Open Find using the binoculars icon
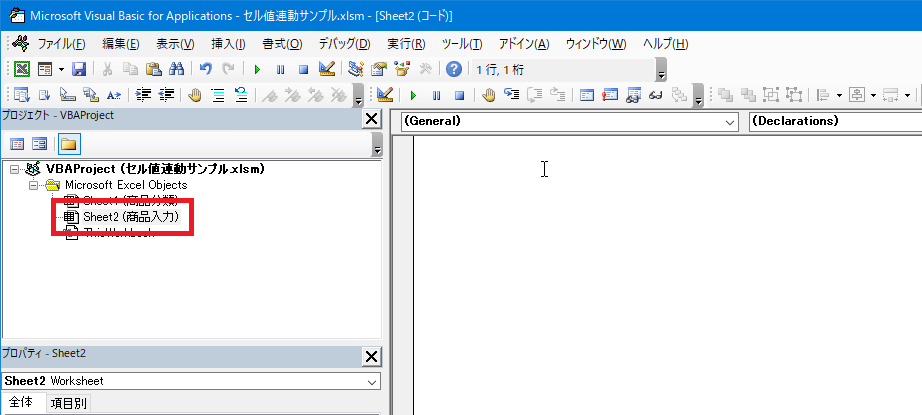This screenshot has width=922, height=415. tap(176, 69)
